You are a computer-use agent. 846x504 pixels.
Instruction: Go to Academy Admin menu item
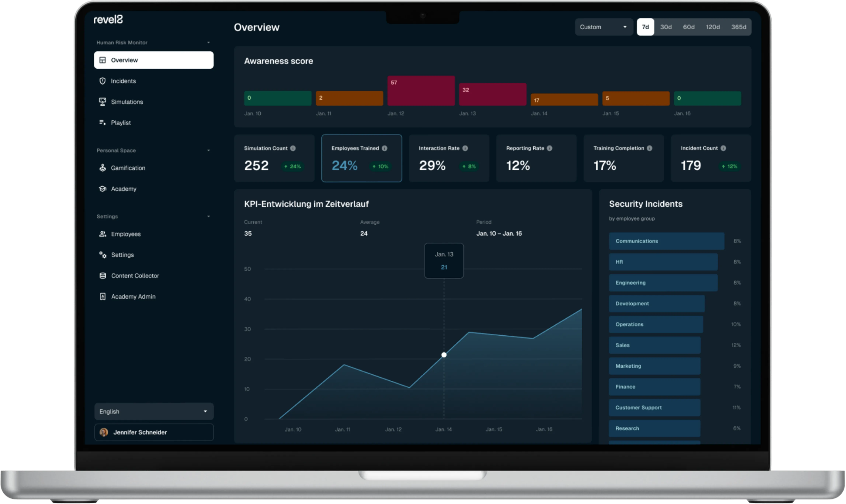[133, 296]
